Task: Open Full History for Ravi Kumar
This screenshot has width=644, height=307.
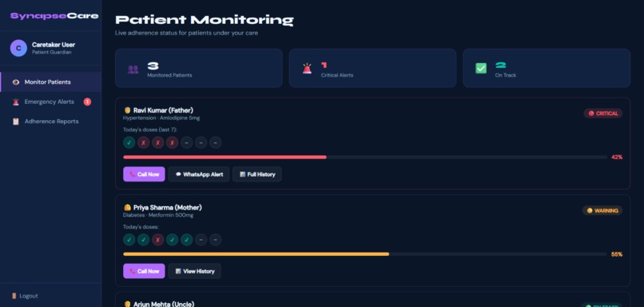Action: coord(257,174)
